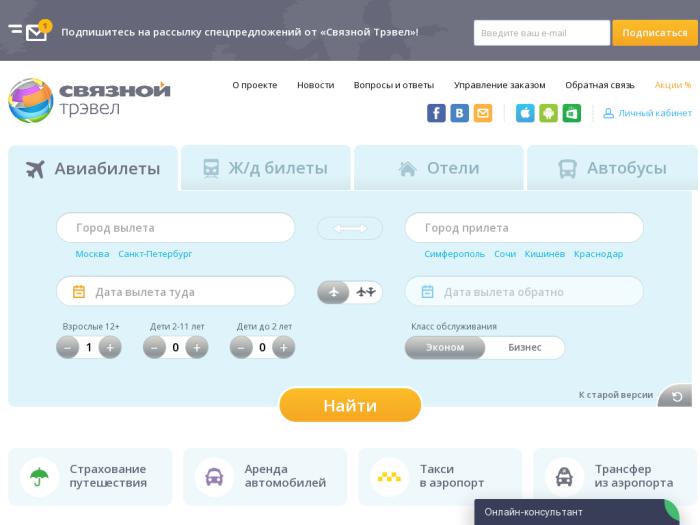Select Бизнес service class
This screenshot has width=700, height=525.
click(524, 348)
